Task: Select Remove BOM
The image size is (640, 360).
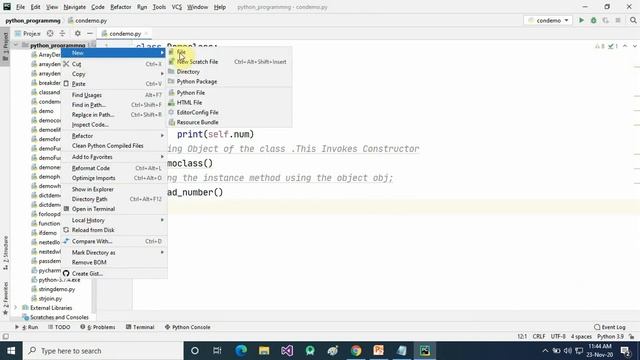Action: click(x=114, y=262)
